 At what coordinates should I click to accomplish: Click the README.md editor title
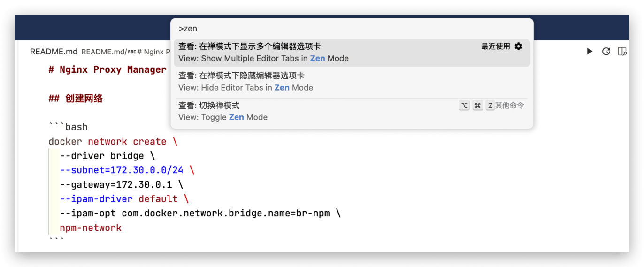click(54, 52)
